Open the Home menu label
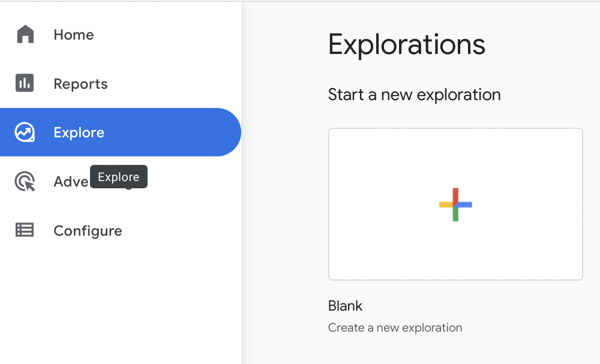 click(74, 35)
